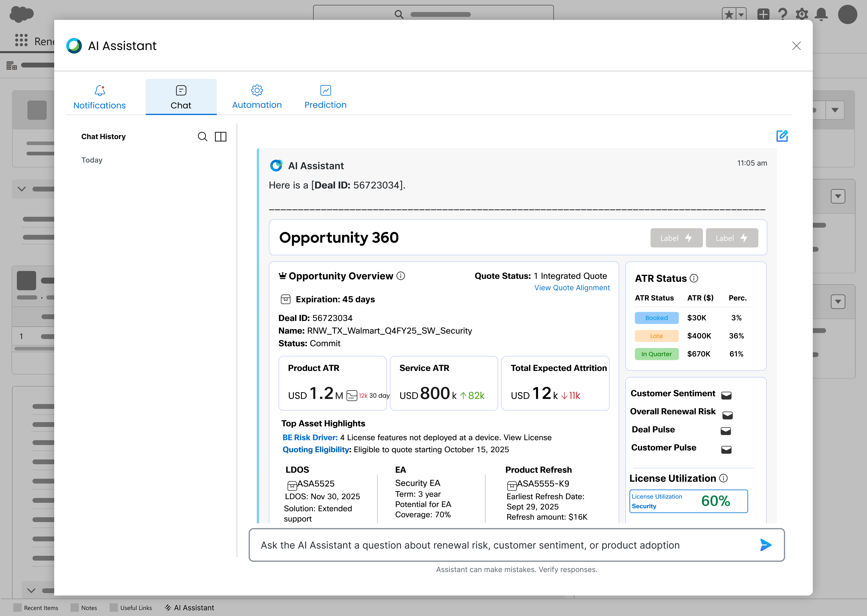Select the Late ATR status badge
Viewport: 867px width, 616px height.
point(656,336)
